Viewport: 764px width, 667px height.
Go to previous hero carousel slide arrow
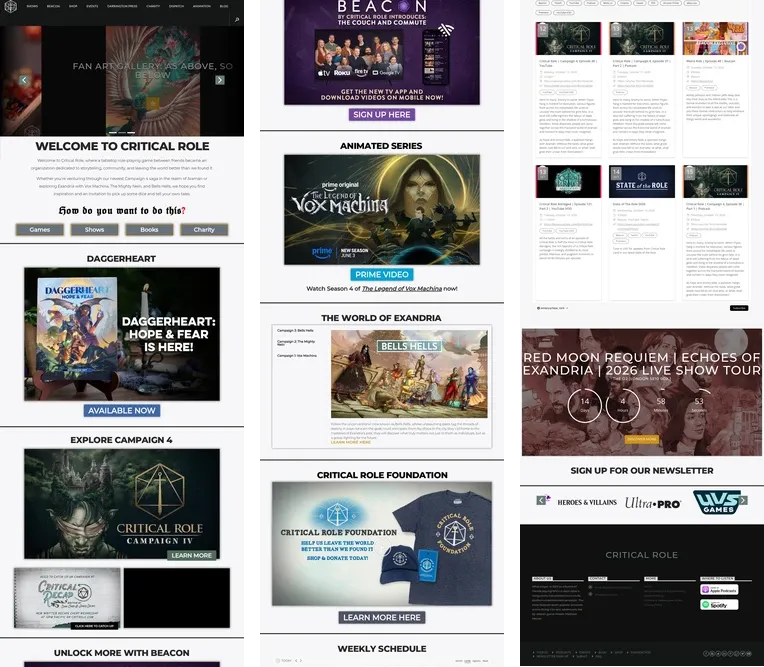24,80
